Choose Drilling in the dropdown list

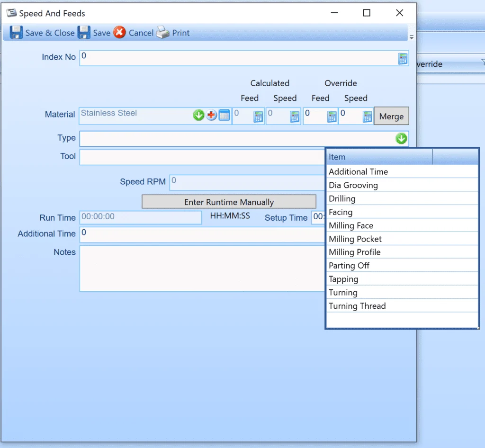pos(402,198)
